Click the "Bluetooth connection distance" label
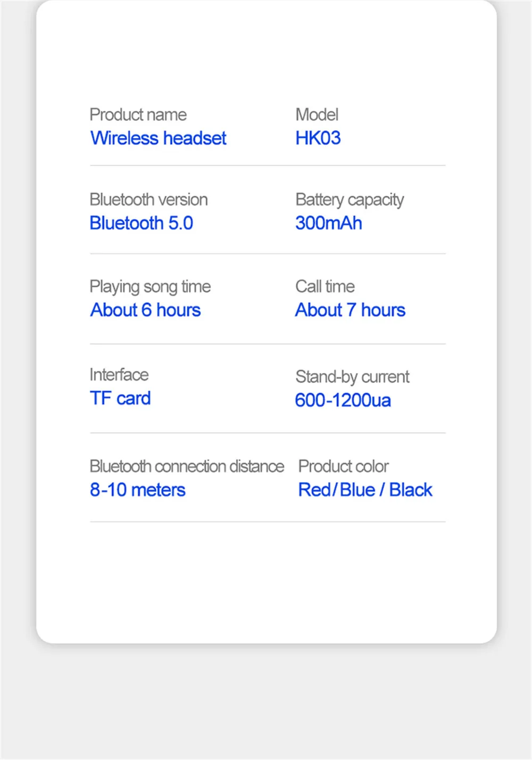This screenshot has height=760, width=532. [x=187, y=467]
